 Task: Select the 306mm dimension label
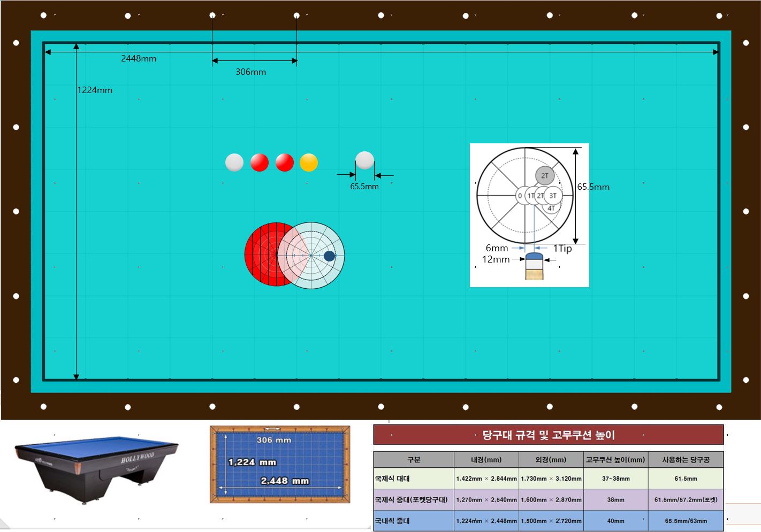click(250, 72)
